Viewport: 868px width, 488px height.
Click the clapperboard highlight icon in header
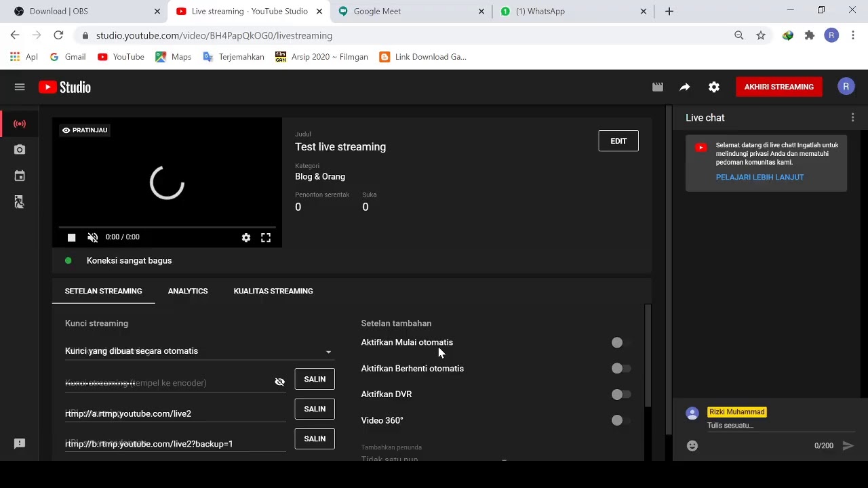pyautogui.click(x=658, y=87)
